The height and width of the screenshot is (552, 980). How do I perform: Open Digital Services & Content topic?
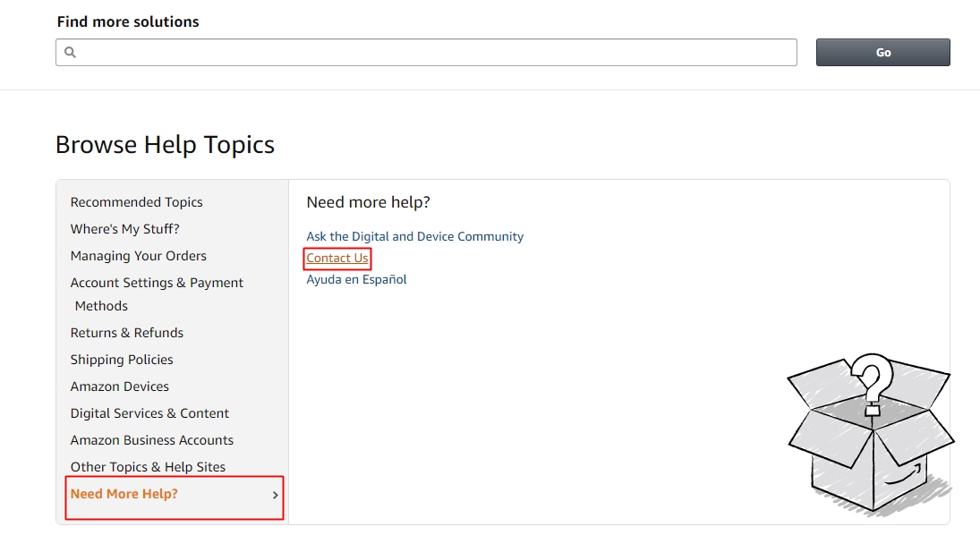[149, 413]
